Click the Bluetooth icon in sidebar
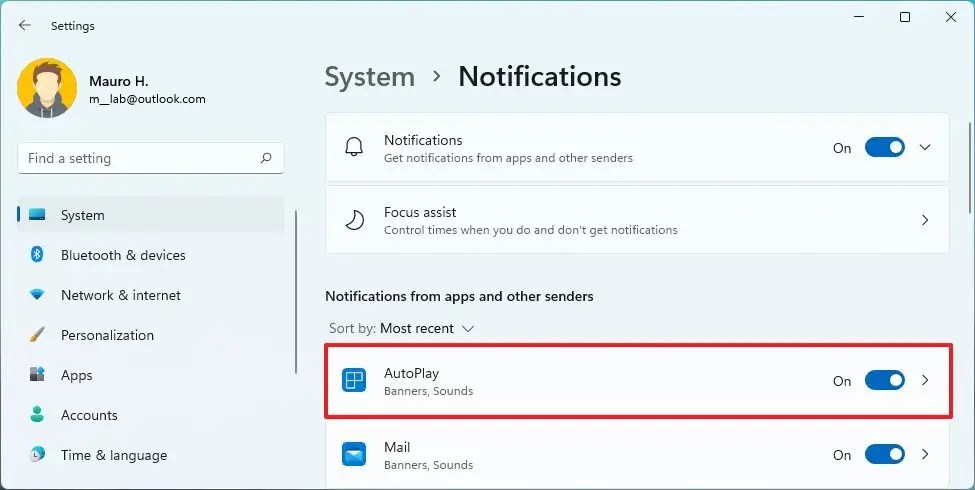Viewport: 975px width, 490px height. 37,254
